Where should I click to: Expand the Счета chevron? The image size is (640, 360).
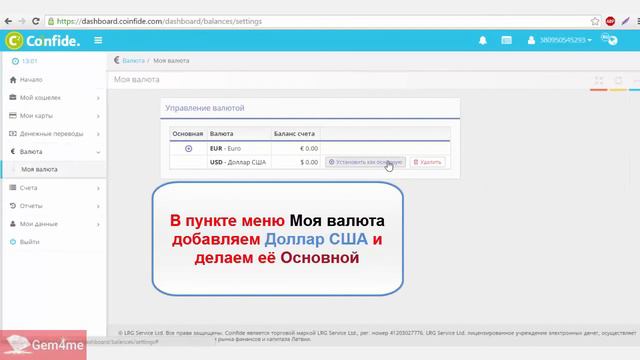pos(98,188)
